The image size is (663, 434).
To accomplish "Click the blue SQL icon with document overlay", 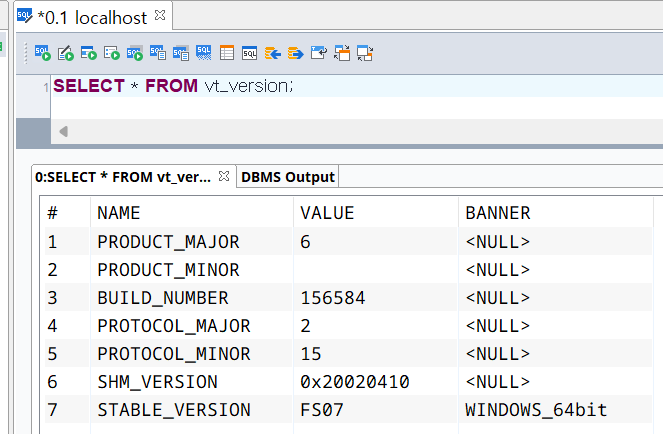I will tap(158, 53).
